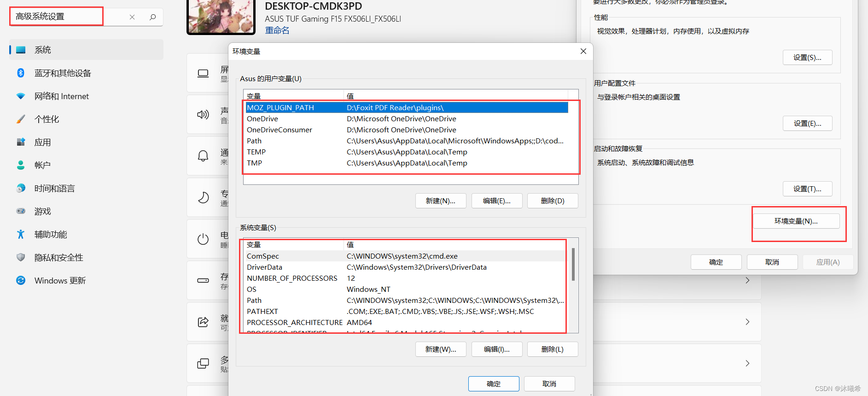Click the magnifier search icon
The height and width of the screenshot is (396, 868).
(x=153, y=17)
